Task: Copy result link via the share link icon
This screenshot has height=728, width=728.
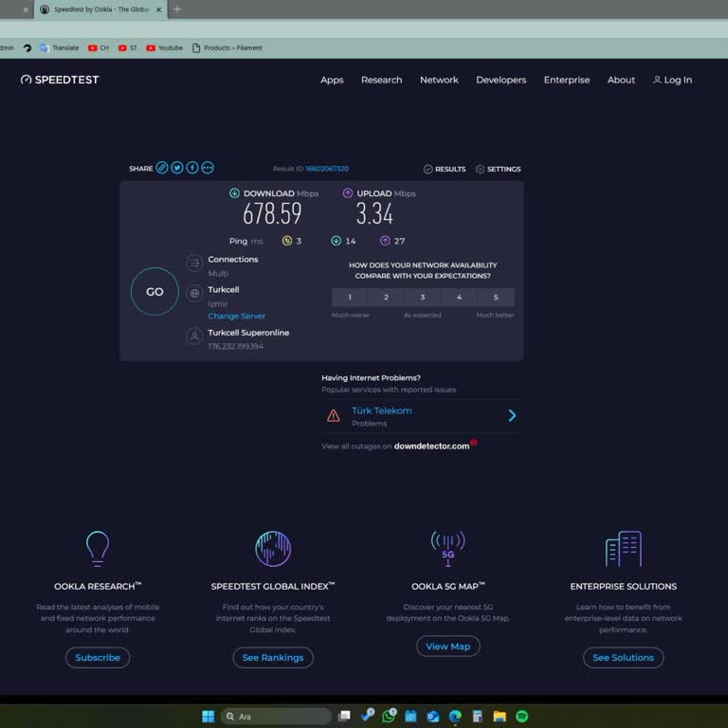Action: pyautogui.click(x=161, y=168)
